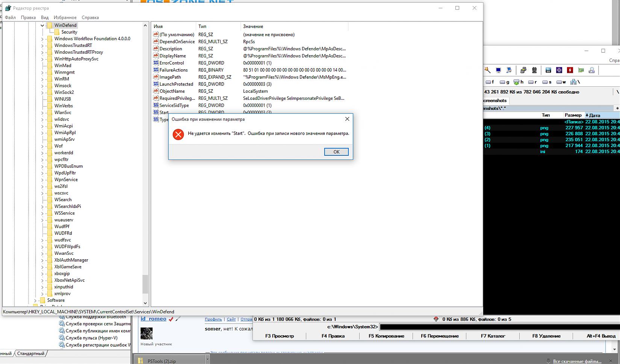Click the blue monitor toolbar icon
The image size is (620, 364).
pyautogui.click(x=498, y=70)
